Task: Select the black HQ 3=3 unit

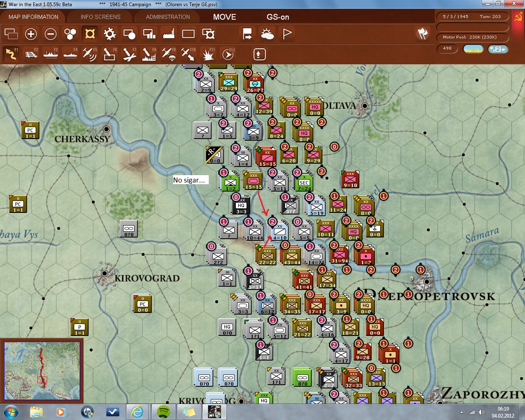Action: pyautogui.click(x=241, y=205)
